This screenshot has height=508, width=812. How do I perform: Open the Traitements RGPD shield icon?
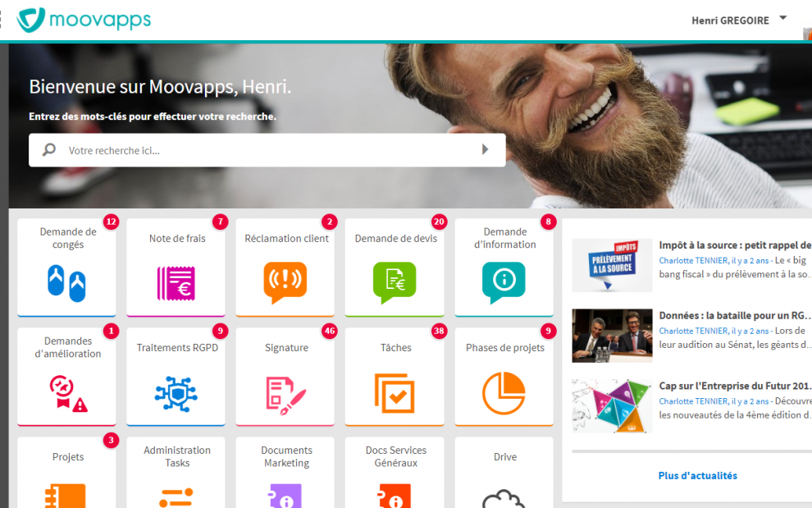click(x=176, y=393)
